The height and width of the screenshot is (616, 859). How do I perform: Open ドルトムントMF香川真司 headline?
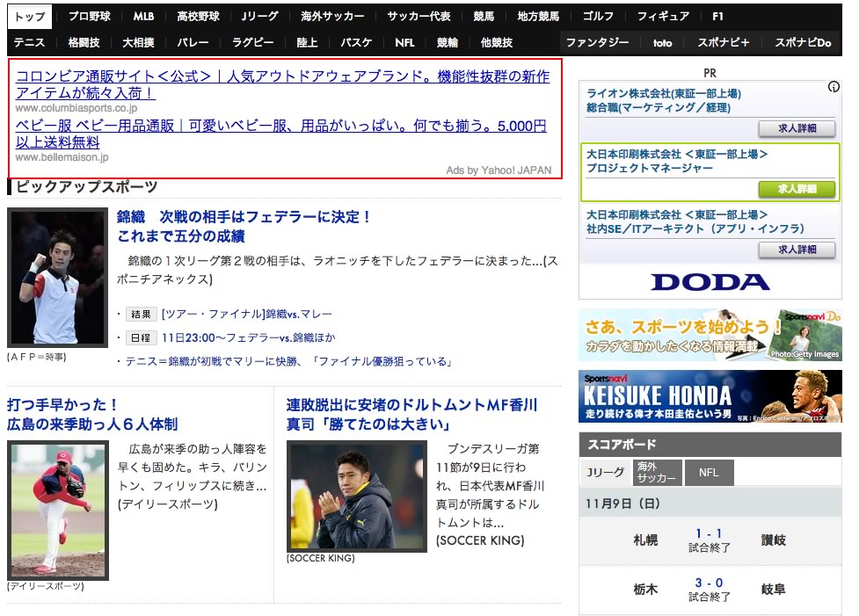412,414
